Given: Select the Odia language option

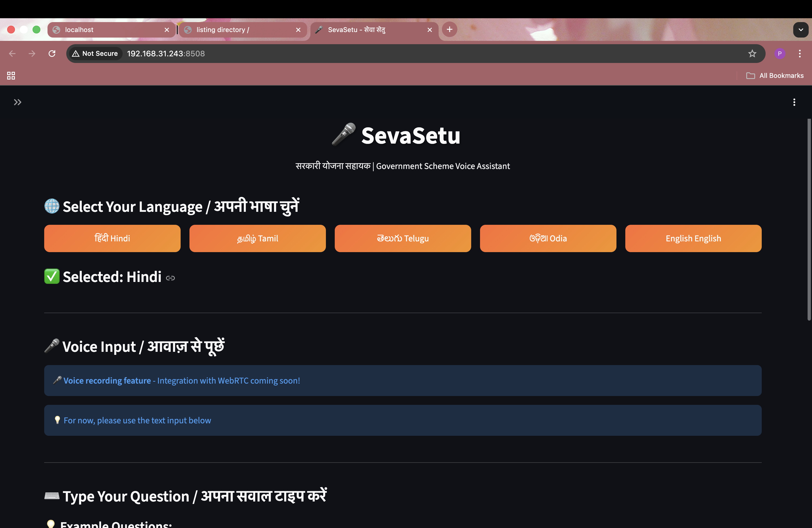Looking at the screenshot, I should point(548,238).
